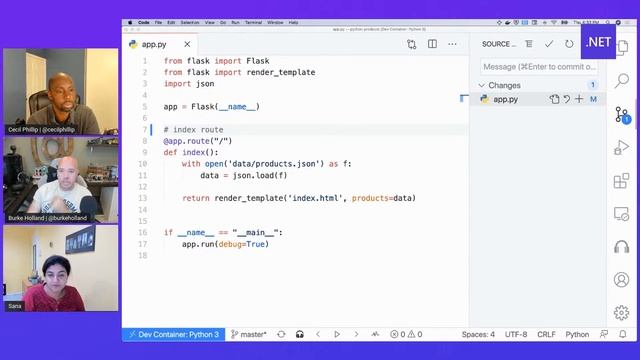Click the play button in status bar

337,334
